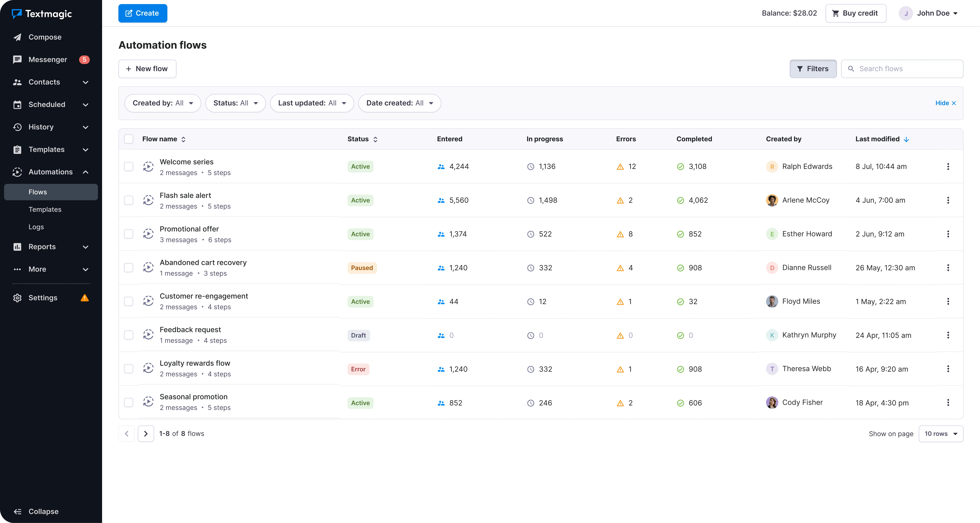Select the Flash sale alert checkbox
The width and height of the screenshot is (980, 523).
pyautogui.click(x=129, y=200)
